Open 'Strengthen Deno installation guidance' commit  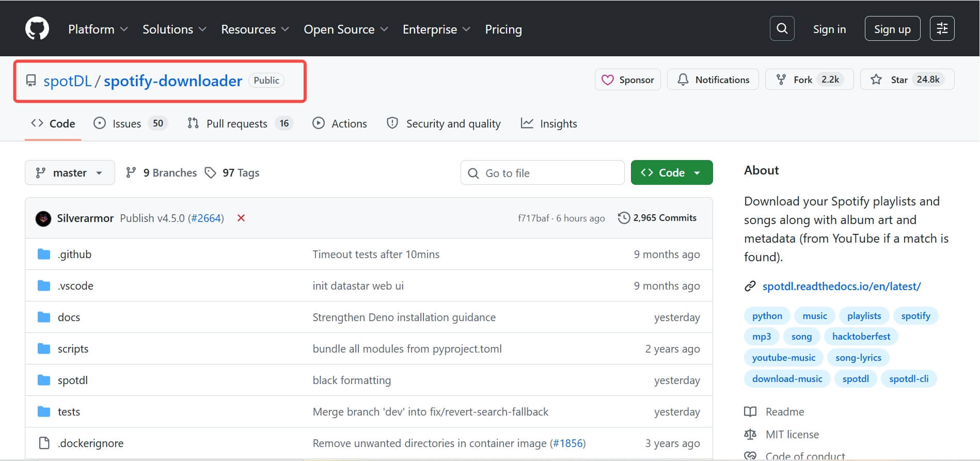pos(404,317)
